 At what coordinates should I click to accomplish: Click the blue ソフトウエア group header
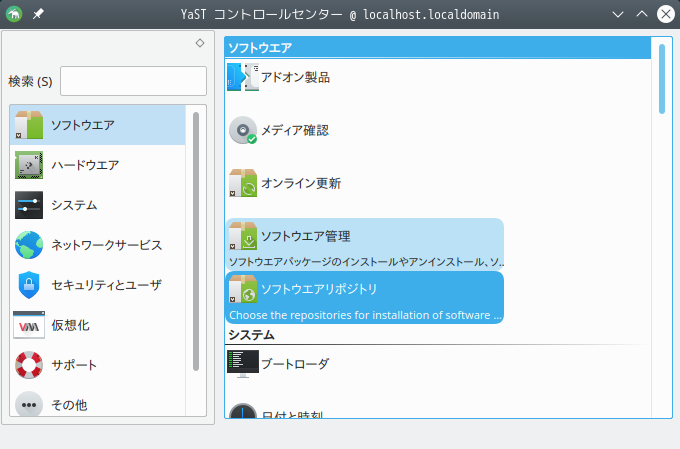438,47
